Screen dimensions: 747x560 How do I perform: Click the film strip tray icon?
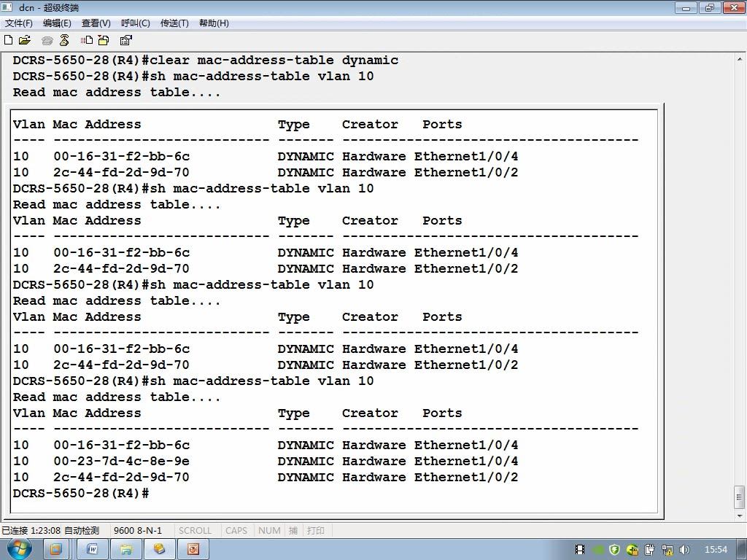[x=580, y=550]
